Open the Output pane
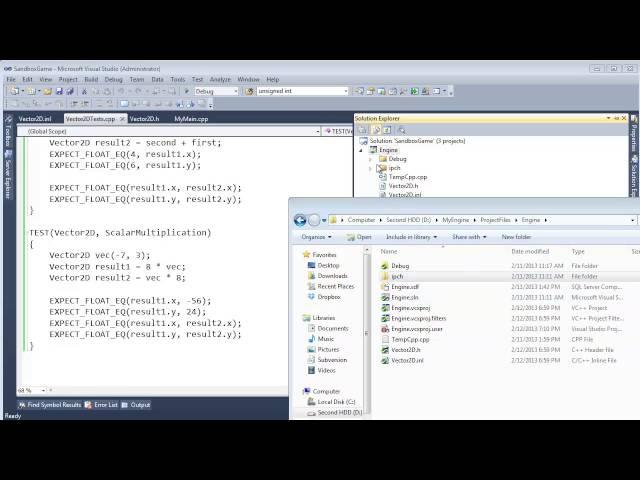The height and width of the screenshot is (480, 640). click(x=136, y=404)
